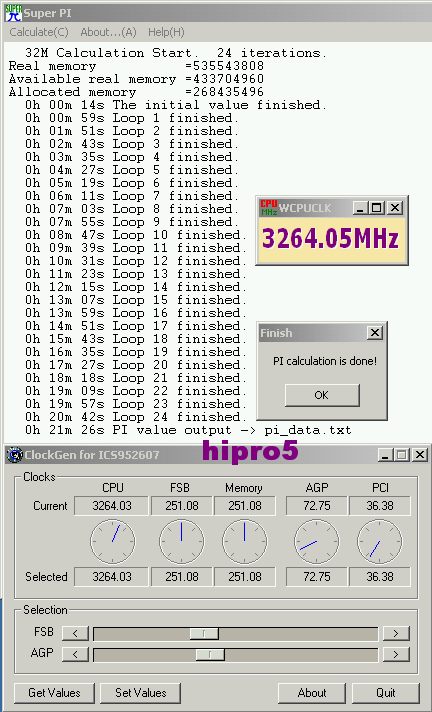Image resolution: width=432 pixels, height=712 pixels.
Task: Click the 'Allocated memory =268435496' line
Action: (x=136, y=92)
